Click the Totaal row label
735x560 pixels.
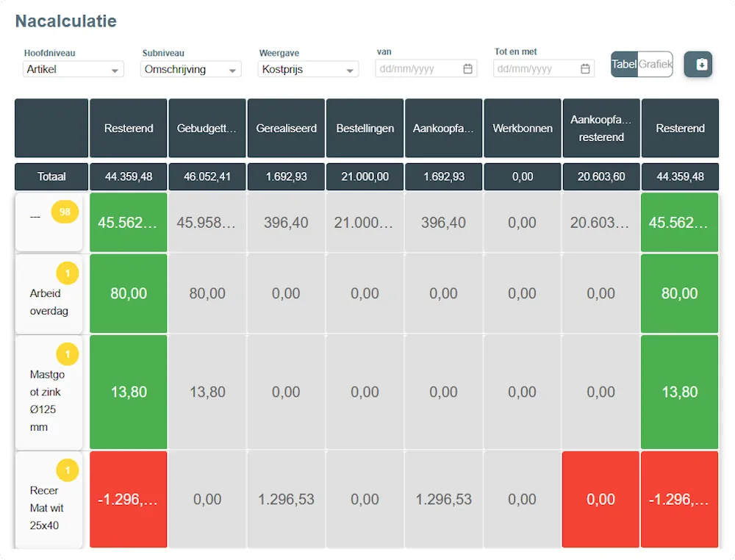pyautogui.click(x=51, y=176)
